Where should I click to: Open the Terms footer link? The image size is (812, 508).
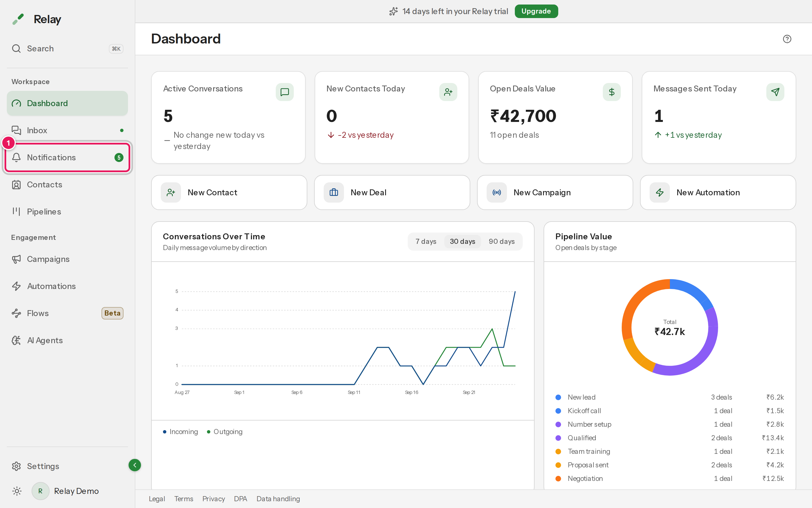tap(184, 499)
